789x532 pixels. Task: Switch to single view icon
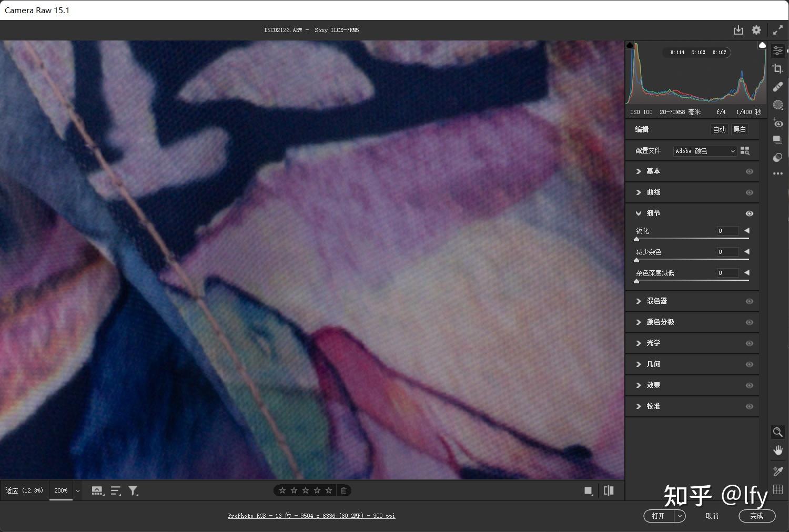pos(589,490)
